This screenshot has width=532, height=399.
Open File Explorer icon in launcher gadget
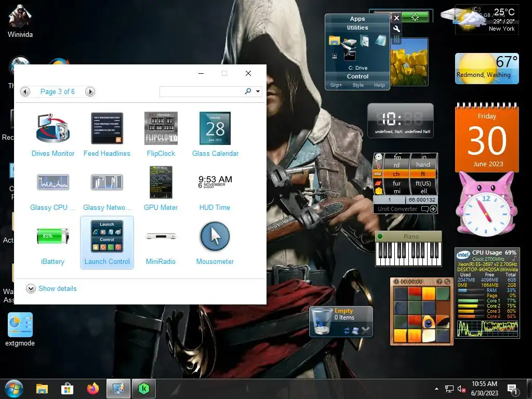(x=334, y=41)
